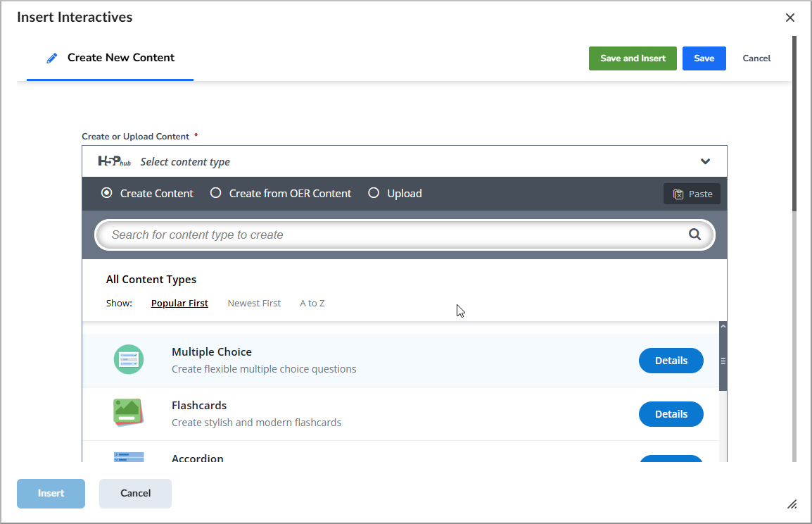Switch to the Create New Content tab

pyautogui.click(x=109, y=58)
